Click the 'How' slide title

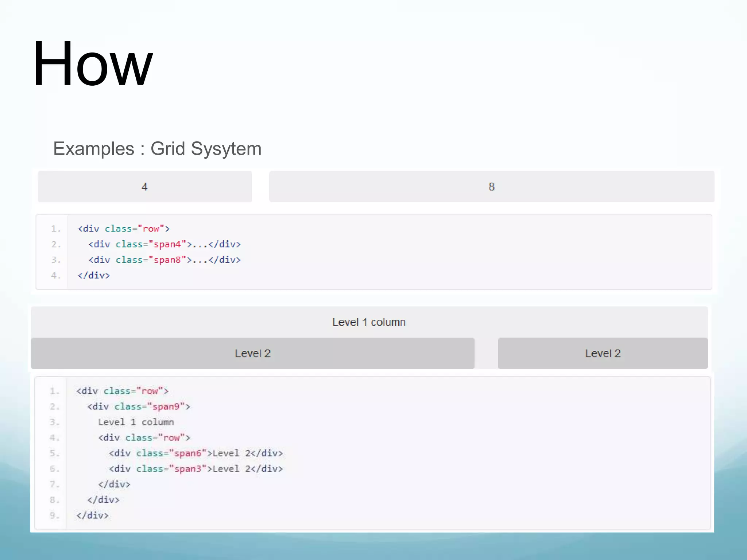click(x=93, y=65)
